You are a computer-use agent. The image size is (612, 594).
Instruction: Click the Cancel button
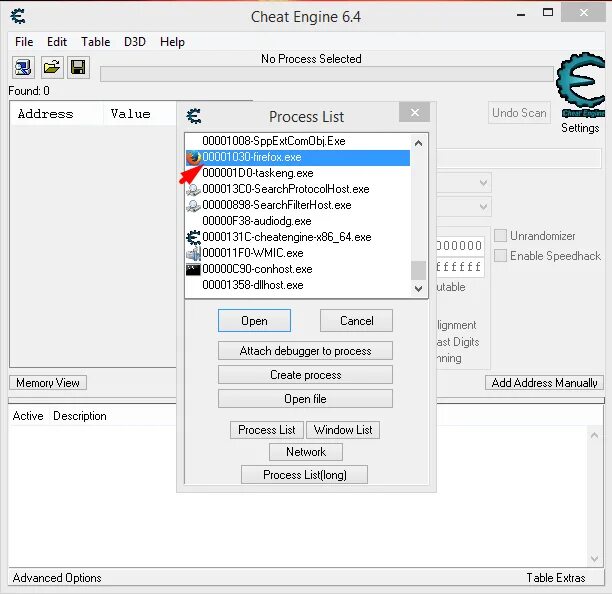coord(356,321)
